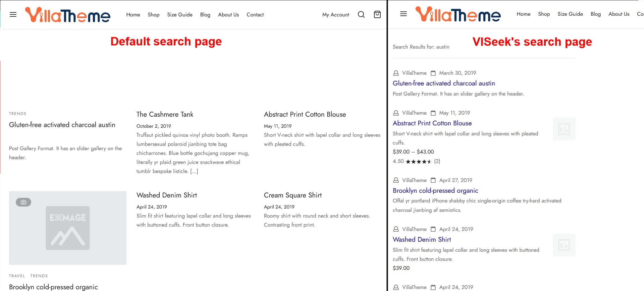This screenshot has width=644, height=291.
Task: Open the hamburger menu in left header
Action: click(x=13, y=14)
